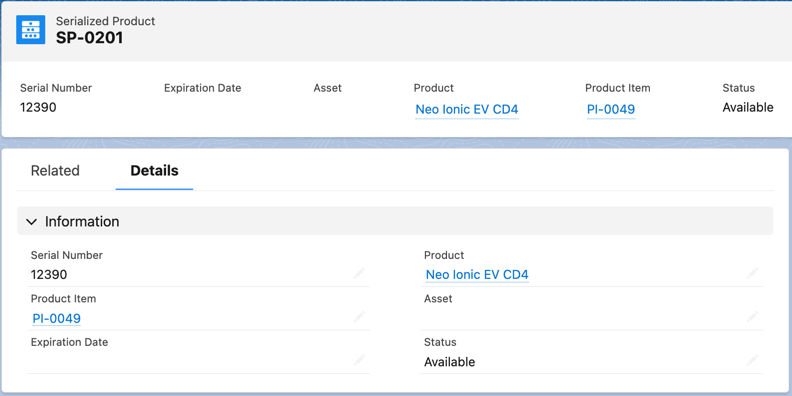Click Asset label in Information section
This screenshot has width=792, height=396.
438,299
